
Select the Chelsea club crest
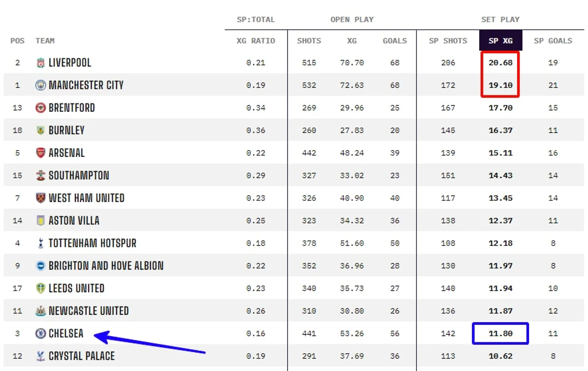40,333
